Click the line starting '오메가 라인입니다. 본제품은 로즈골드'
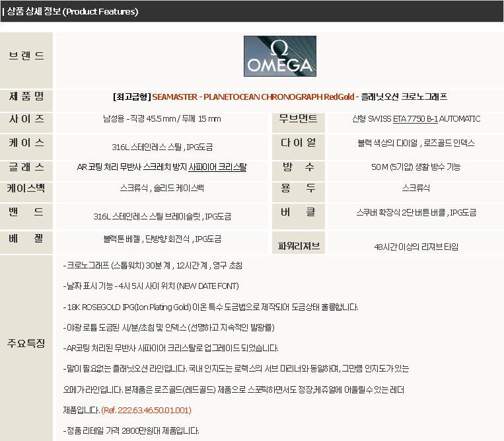The width and height of the screenshot is (504, 441). coord(234,390)
